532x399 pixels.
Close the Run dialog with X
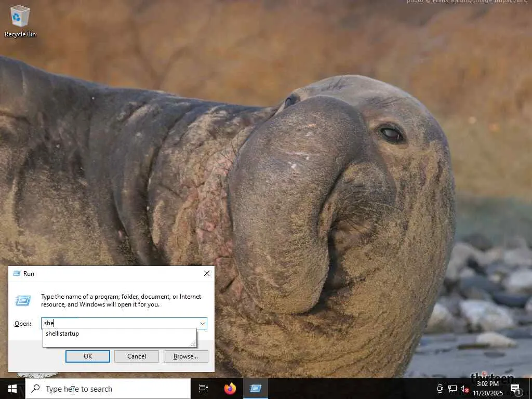click(x=207, y=273)
